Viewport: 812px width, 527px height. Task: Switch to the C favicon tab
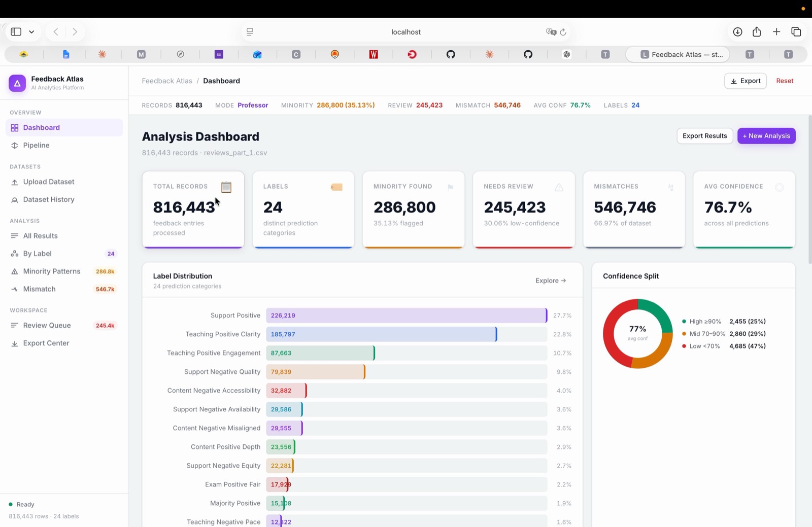tap(296, 54)
